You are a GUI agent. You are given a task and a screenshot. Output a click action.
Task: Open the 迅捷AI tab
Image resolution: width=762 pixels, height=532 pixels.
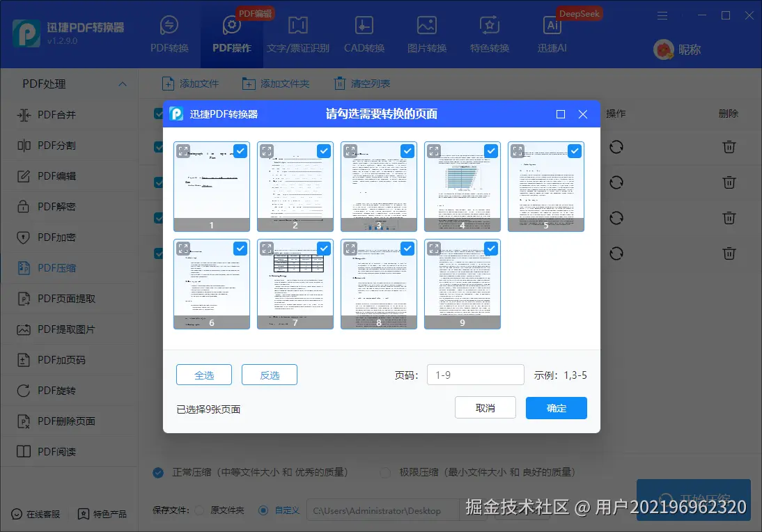coord(552,34)
